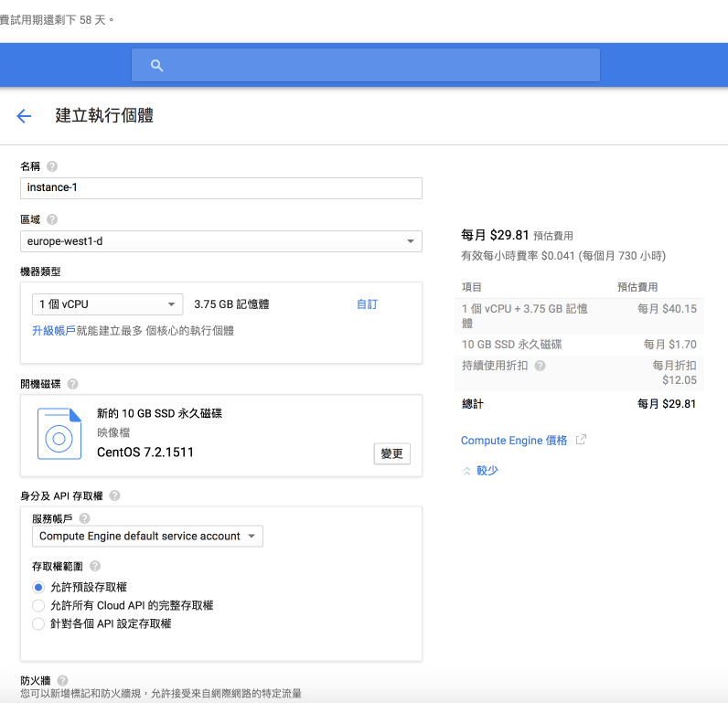
Task: Click help icon next to 名稱
Action: pos(52,166)
